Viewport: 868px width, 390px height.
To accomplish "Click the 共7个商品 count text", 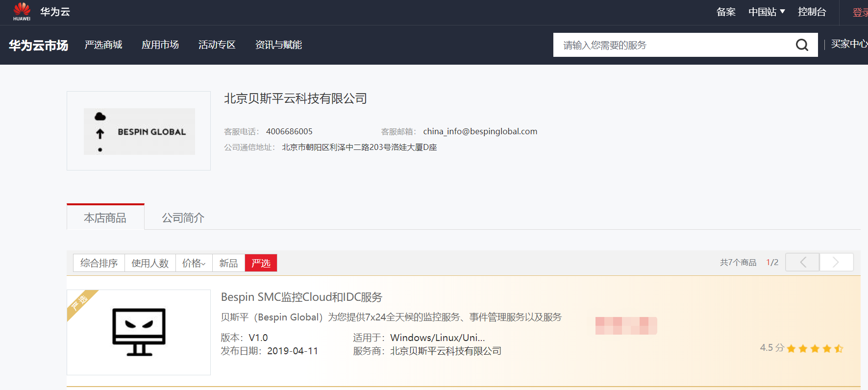I will click(x=738, y=263).
